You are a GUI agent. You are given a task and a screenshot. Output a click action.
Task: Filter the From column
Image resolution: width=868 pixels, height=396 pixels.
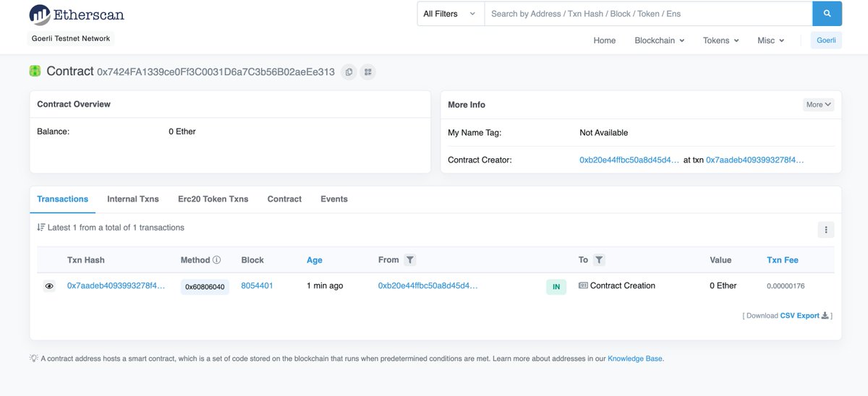[x=410, y=260]
